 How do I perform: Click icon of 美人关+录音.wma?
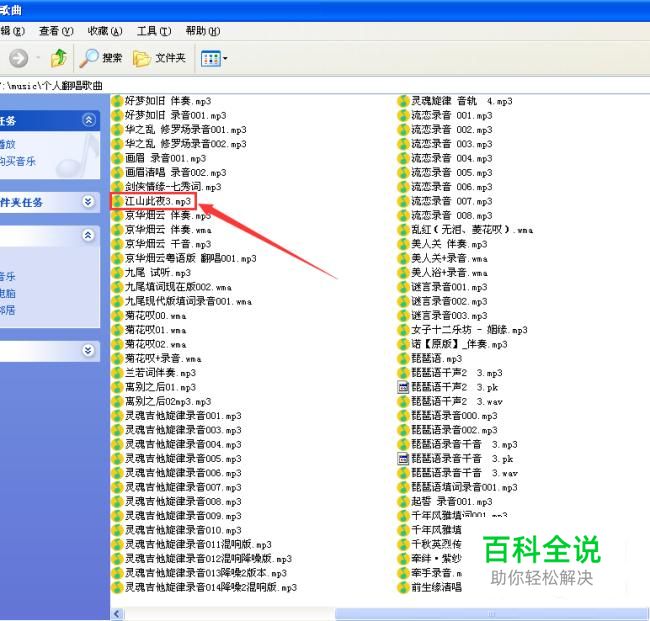click(x=404, y=258)
